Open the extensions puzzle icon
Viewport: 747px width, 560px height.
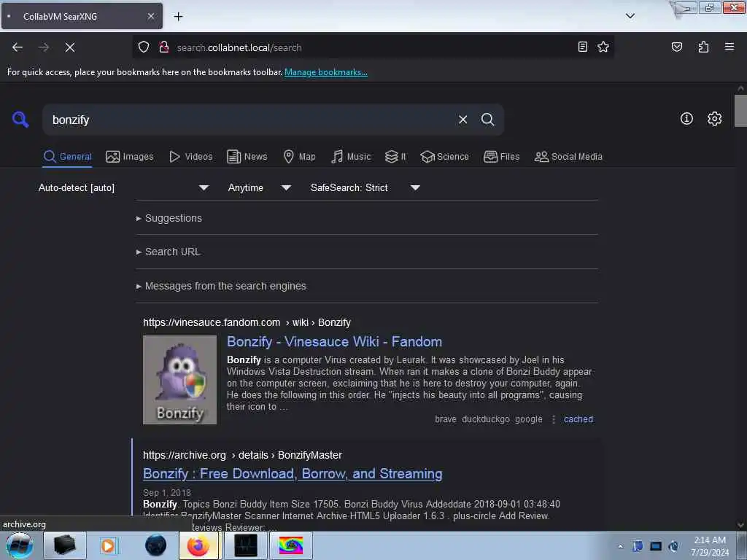(703, 47)
